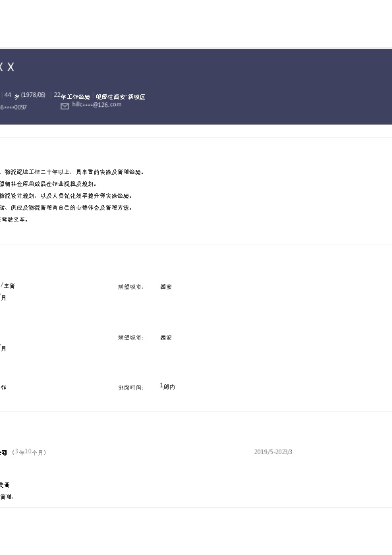This screenshot has height=555, width=392.
Task: Select the line about 人员优化效率提升
Action: 66,196
